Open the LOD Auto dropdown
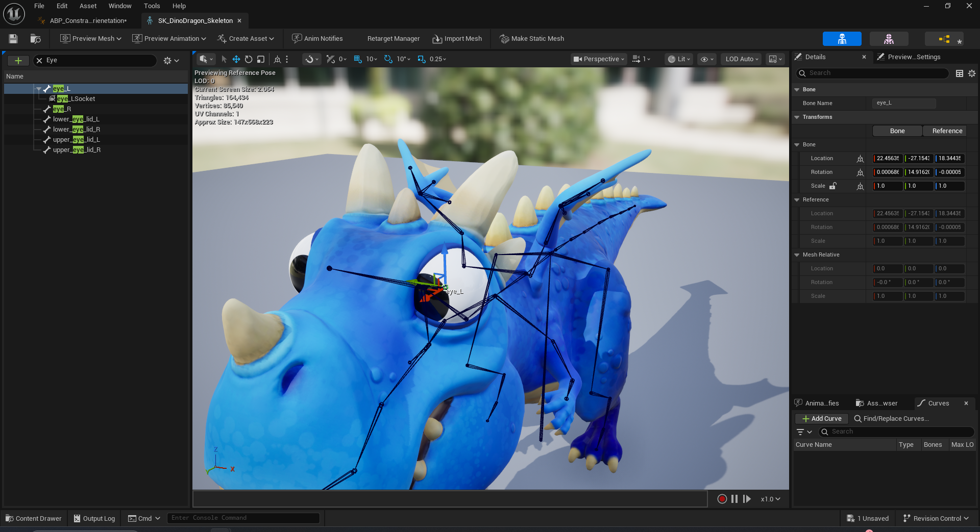The width and height of the screenshot is (980, 532). (742, 59)
